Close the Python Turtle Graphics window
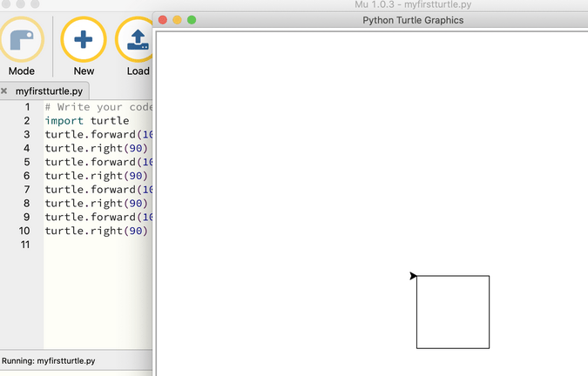The width and height of the screenshot is (588, 376). [x=162, y=20]
